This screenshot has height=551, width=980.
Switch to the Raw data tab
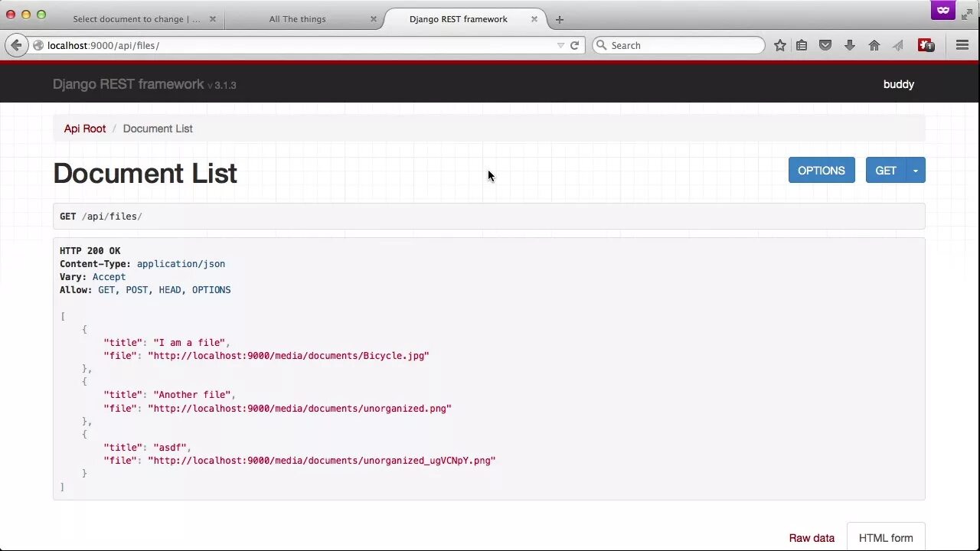[x=812, y=538]
